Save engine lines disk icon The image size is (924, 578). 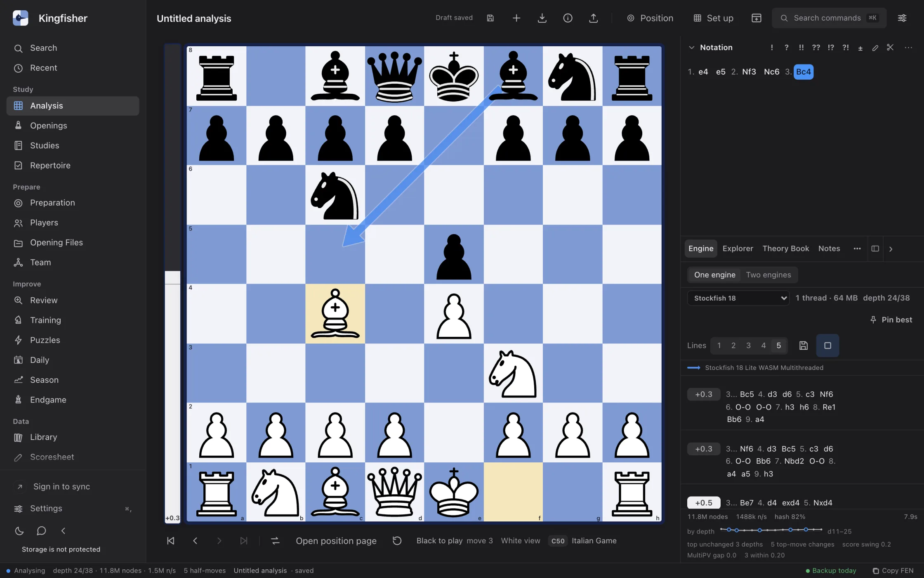pos(804,346)
